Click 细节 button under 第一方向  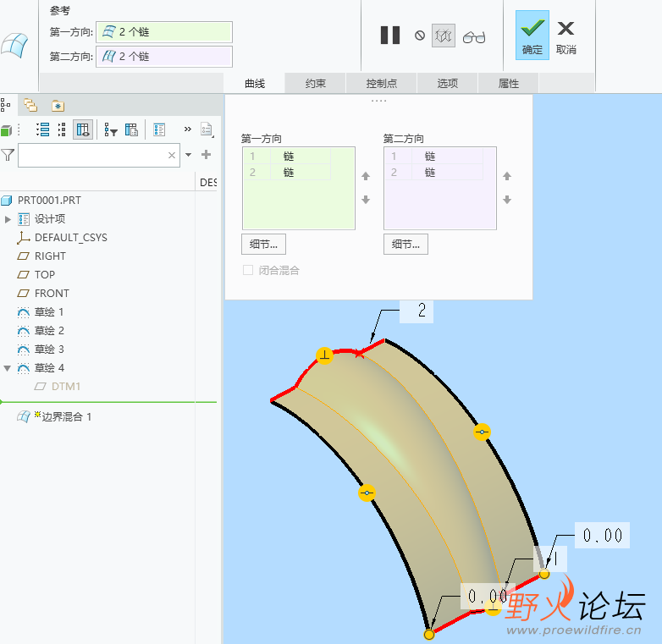263,244
